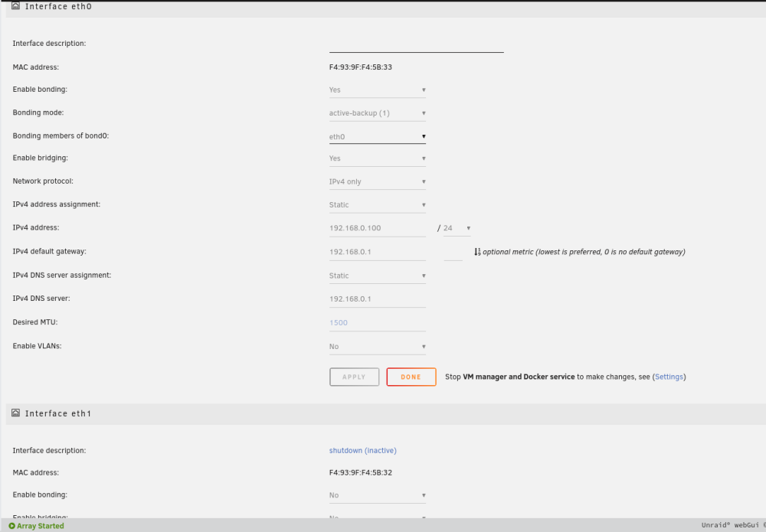This screenshot has height=532, width=766.
Task: Select eth0 MAC address F4:93:9F:F4:5B:33
Action: click(x=361, y=67)
